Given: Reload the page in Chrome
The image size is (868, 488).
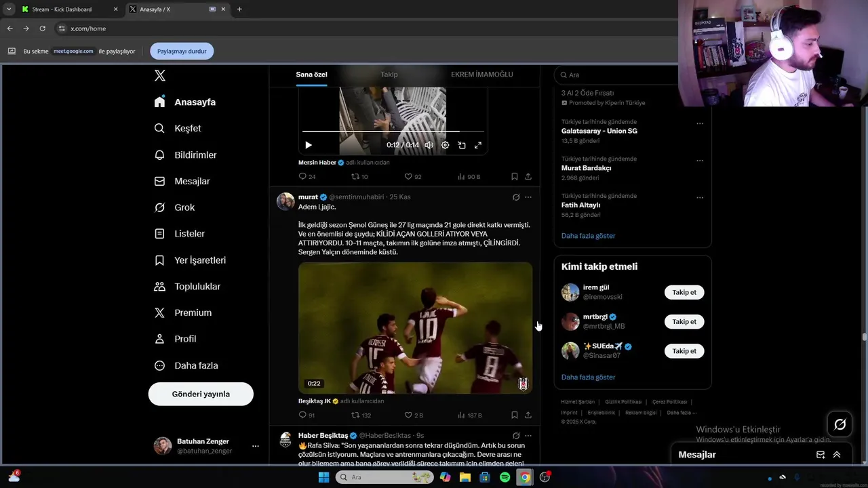Looking at the screenshot, I should tap(42, 28).
